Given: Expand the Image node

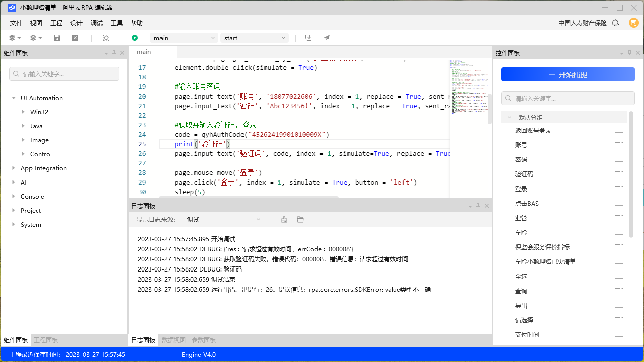Looking at the screenshot, I should [x=23, y=140].
